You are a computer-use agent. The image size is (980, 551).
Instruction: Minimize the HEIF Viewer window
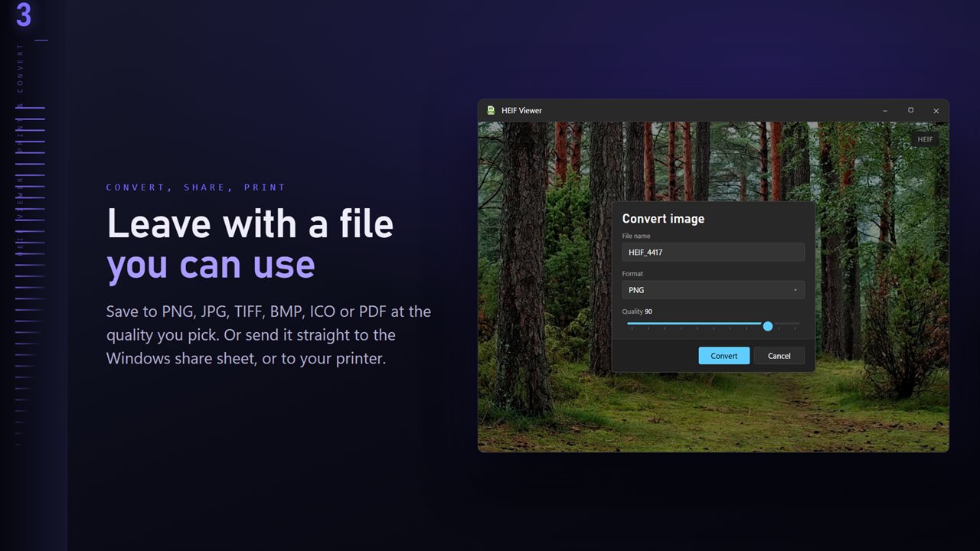point(885,110)
